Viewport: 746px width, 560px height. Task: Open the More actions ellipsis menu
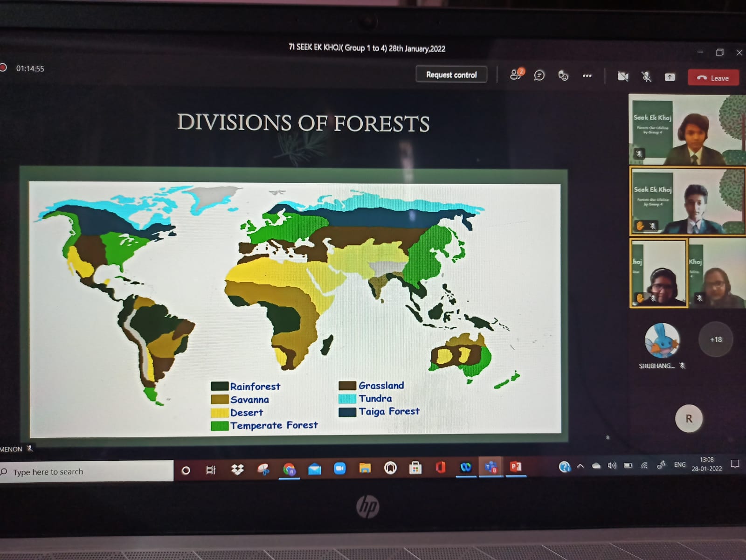tap(587, 76)
